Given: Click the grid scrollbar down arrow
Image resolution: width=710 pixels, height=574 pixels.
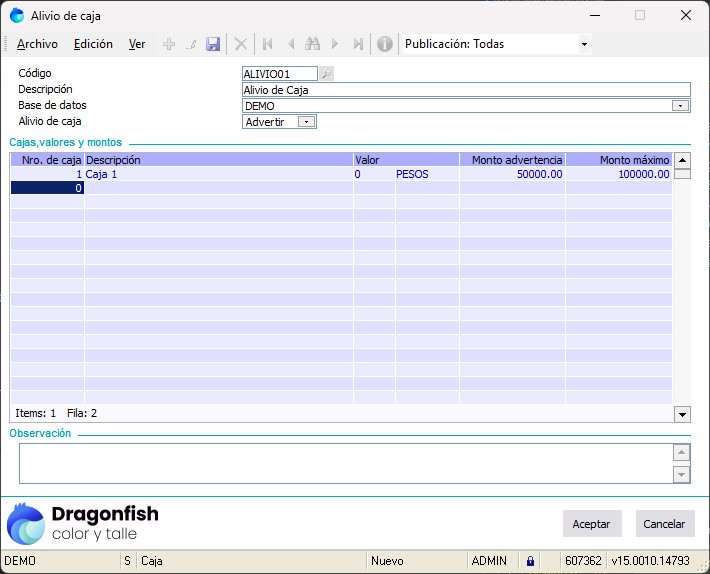Looking at the screenshot, I should (682, 414).
